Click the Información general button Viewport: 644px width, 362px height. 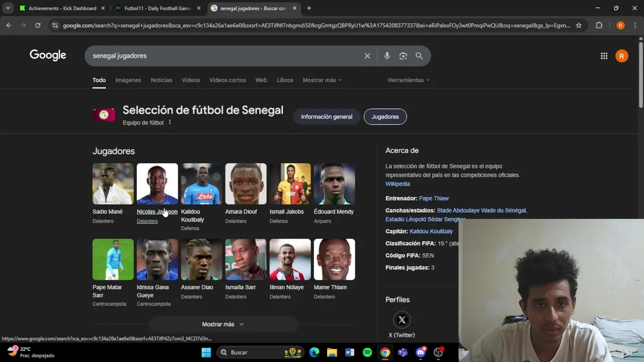point(327,117)
